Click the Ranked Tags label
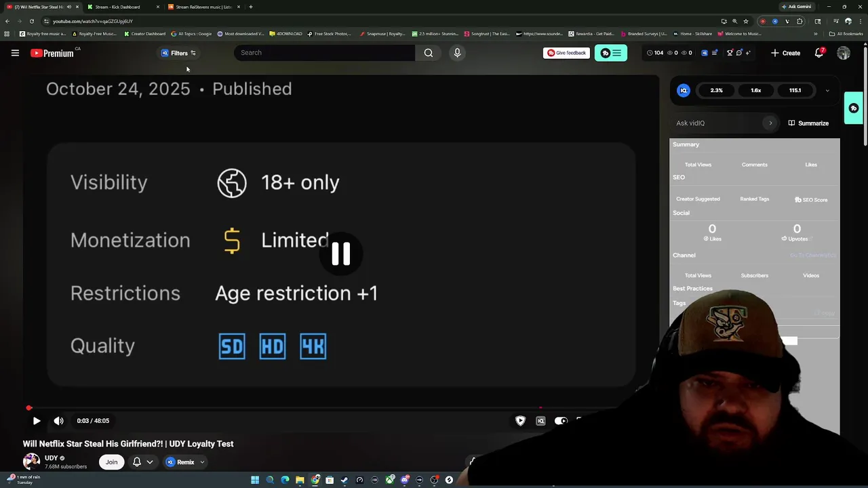This screenshot has width=868, height=488. (x=755, y=199)
